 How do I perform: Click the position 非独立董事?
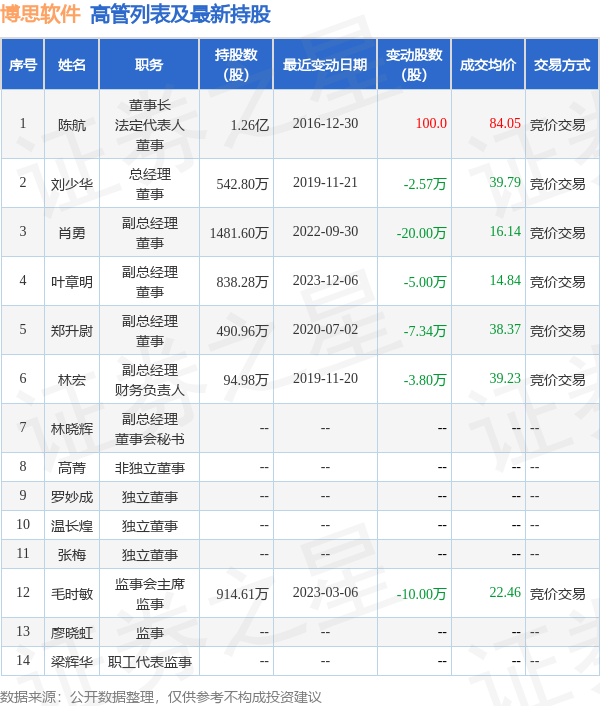point(149,468)
